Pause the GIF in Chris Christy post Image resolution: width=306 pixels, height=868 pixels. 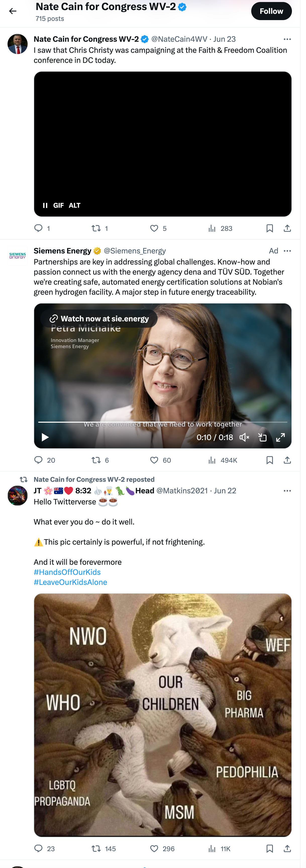[45, 205]
